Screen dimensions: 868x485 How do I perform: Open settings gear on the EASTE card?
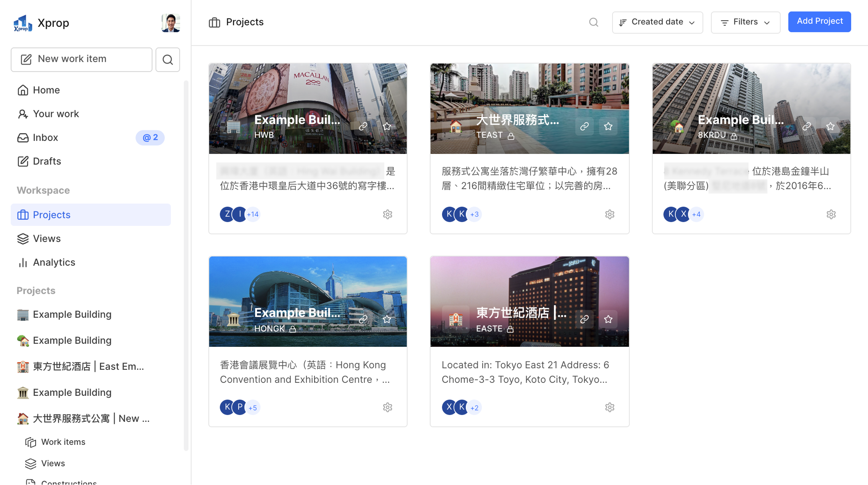point(610,407)
